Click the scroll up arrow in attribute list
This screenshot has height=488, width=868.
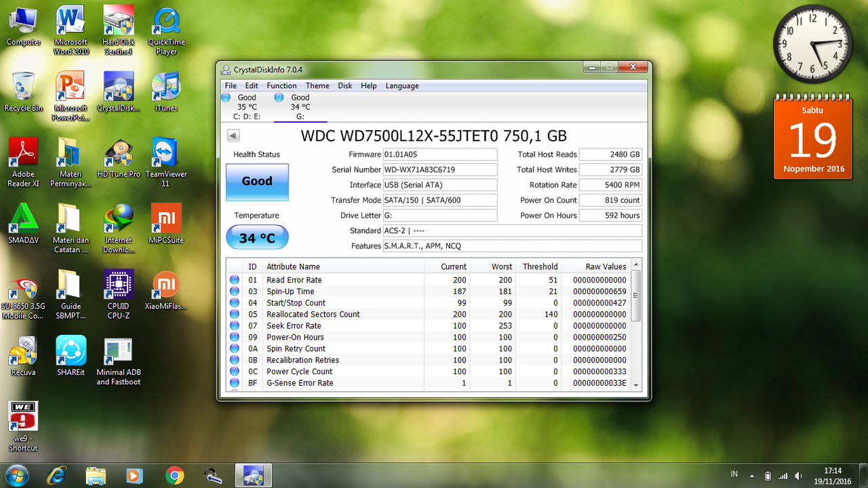(636, 266)
